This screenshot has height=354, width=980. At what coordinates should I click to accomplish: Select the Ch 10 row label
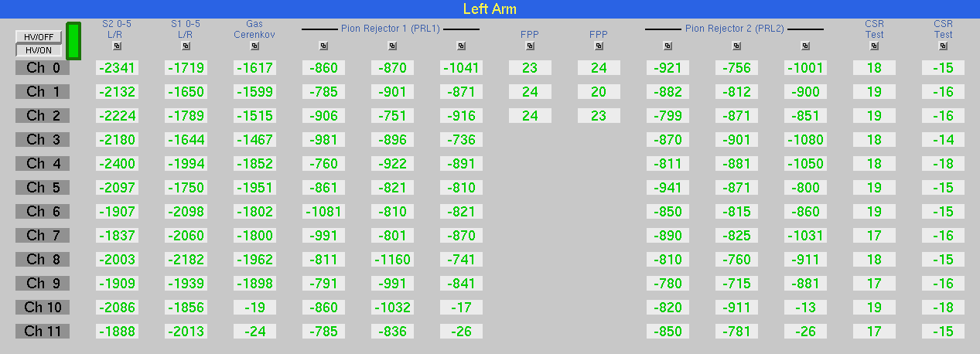point(43,308)
